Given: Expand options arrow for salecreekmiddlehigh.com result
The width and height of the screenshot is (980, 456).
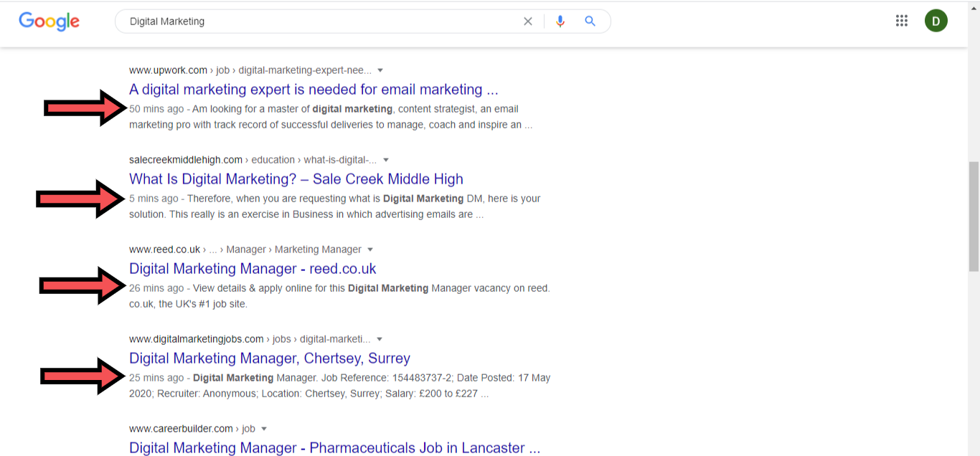Looking at the screenshot, I should click(x=386, y=160).
